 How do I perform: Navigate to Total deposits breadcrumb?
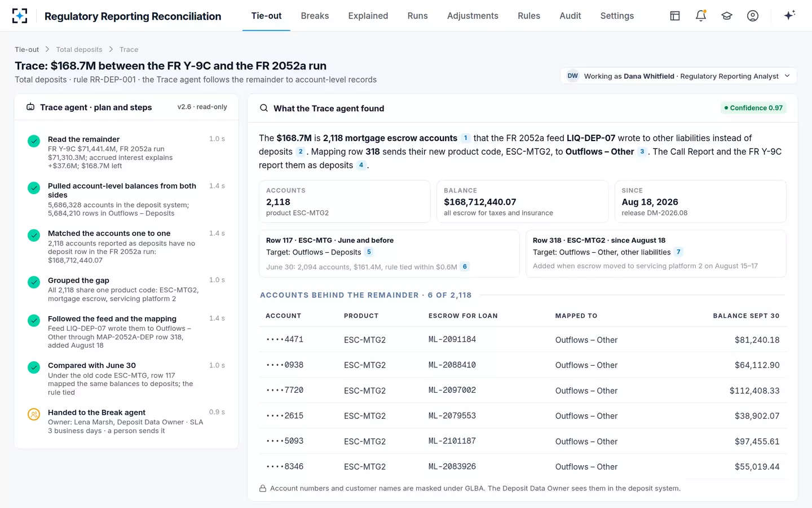click(79, 50)
